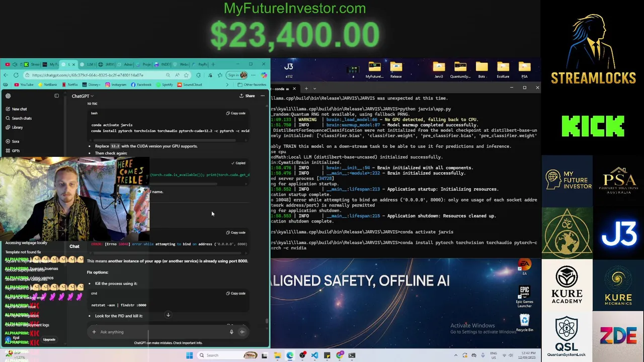Switch to the PayPal browser tab
Image resolution: width=644 pixels, height=362 pixels.
[200, 64]
